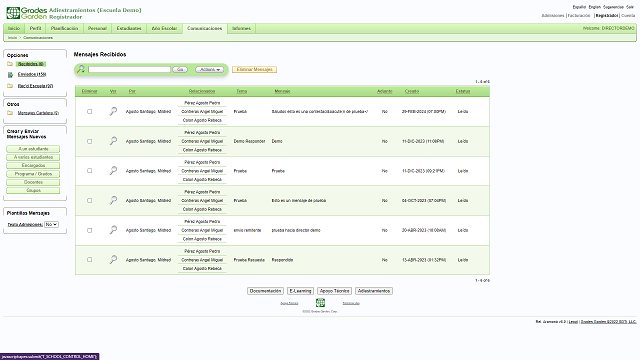640x360 pixels.
Task: Open the Sugerencias link
Action: (x=613, y=7)
